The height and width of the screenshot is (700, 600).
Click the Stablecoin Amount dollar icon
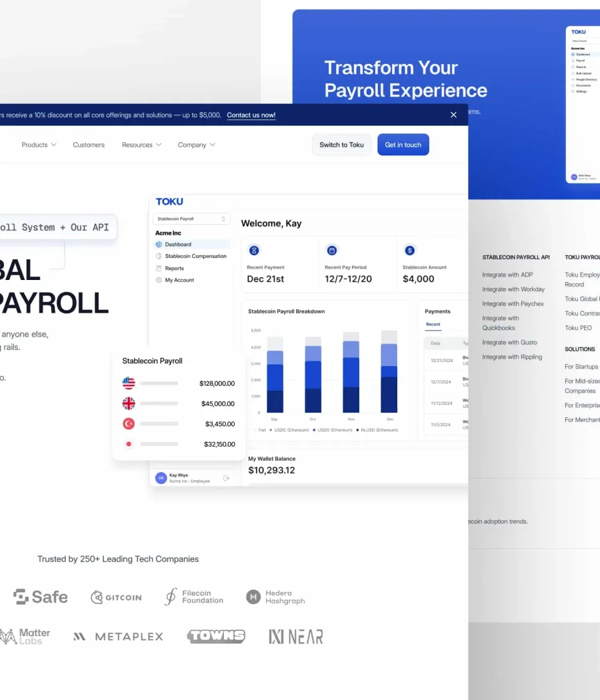[410, 251]
